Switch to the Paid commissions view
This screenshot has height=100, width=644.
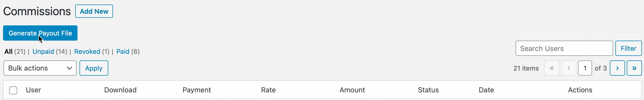pos(123,52)
